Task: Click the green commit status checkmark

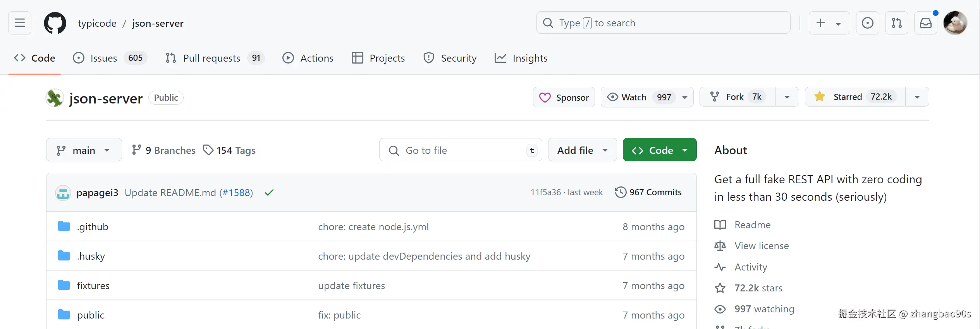Action: click(x=269, y=193)
